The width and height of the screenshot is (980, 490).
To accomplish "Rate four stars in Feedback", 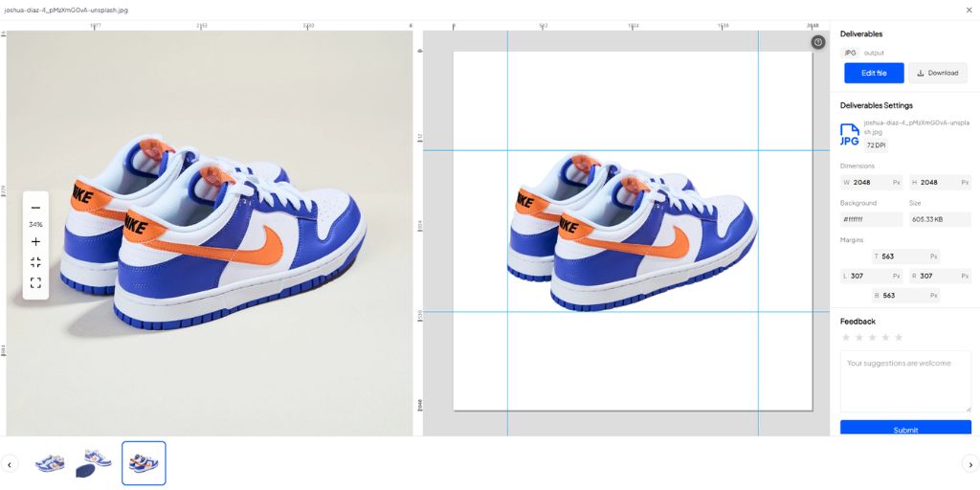I will coord(885,338).
